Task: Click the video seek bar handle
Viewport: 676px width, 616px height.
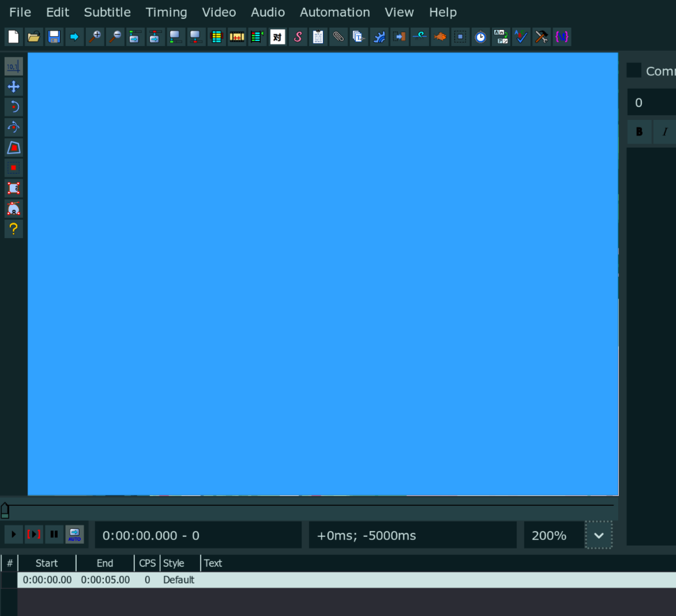Action: click(x=5, y=510)
